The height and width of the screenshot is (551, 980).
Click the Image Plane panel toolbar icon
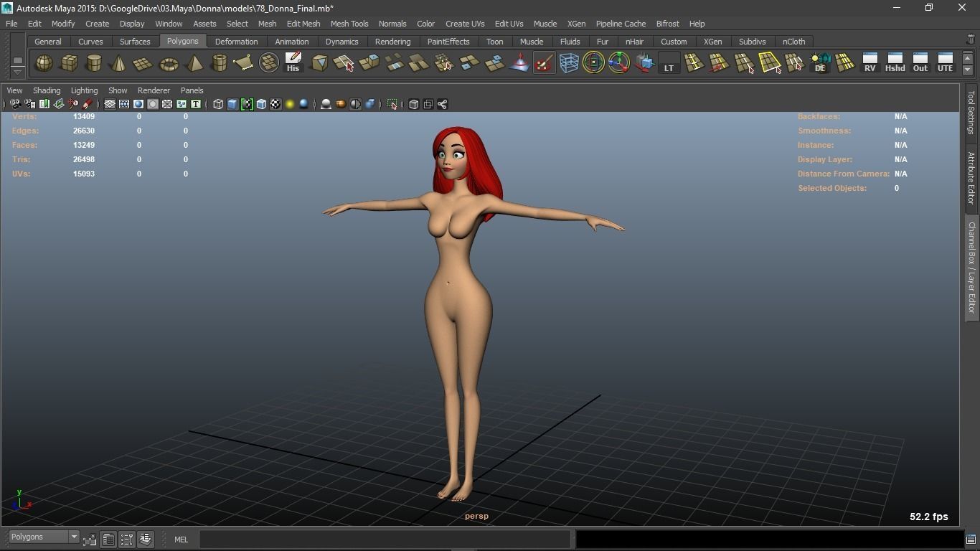59,104
